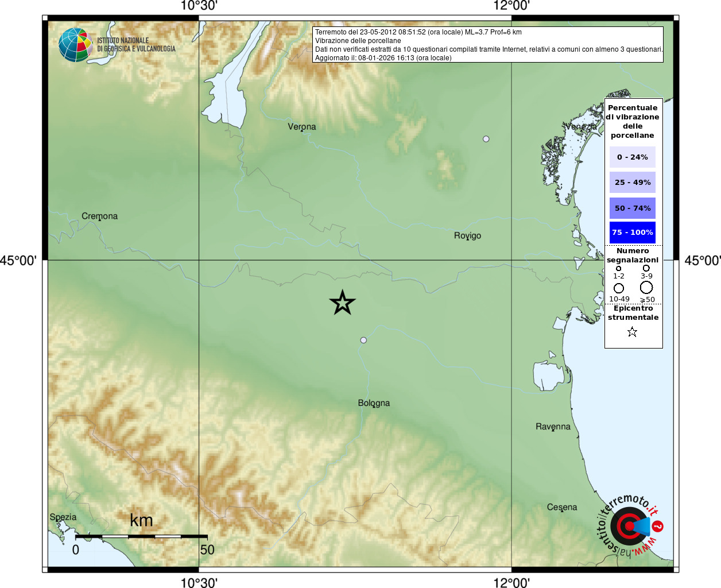Click the Rovigo city label

467,235
